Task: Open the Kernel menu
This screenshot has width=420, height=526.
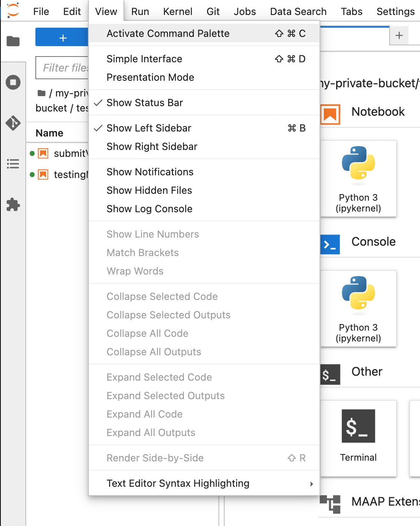Action: 178,12
